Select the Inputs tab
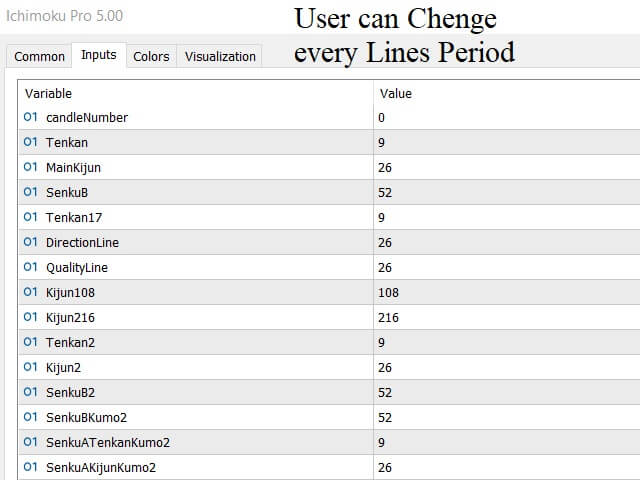 point(98,56)
